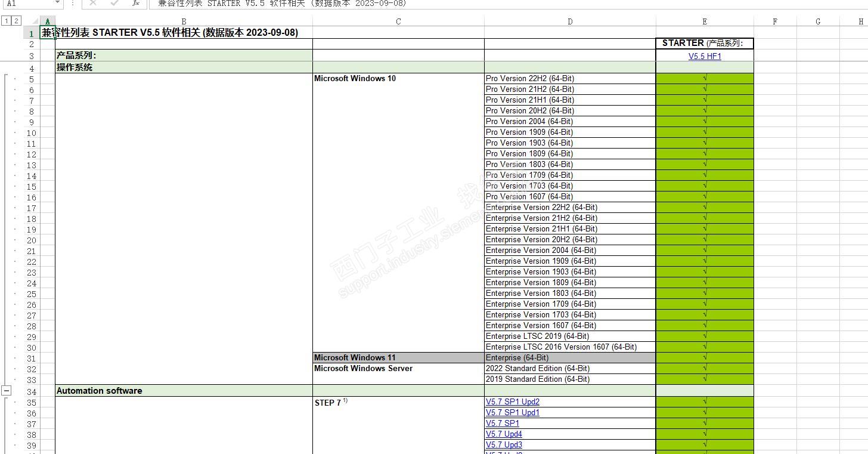Select the STARTER (产品系列: header cell
Viewport: 868px width, 454px height.
[x=705, y=44]
